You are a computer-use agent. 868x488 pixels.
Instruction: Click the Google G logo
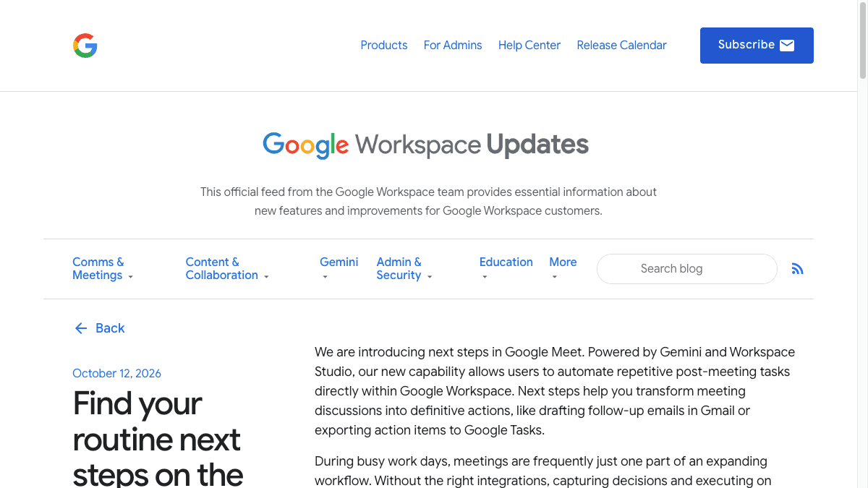pyautogui.click(x=85, y=46)
